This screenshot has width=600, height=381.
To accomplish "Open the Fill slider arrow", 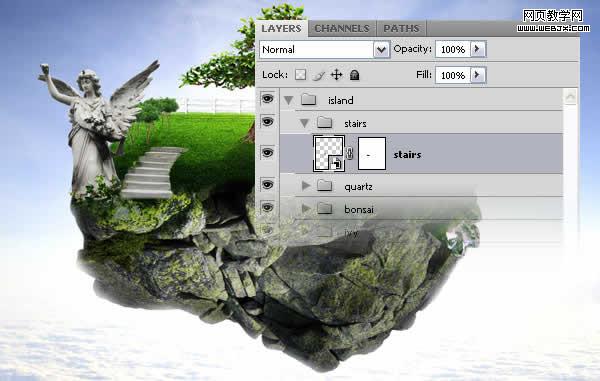I will pyautogui.click(x=478, y=75).
